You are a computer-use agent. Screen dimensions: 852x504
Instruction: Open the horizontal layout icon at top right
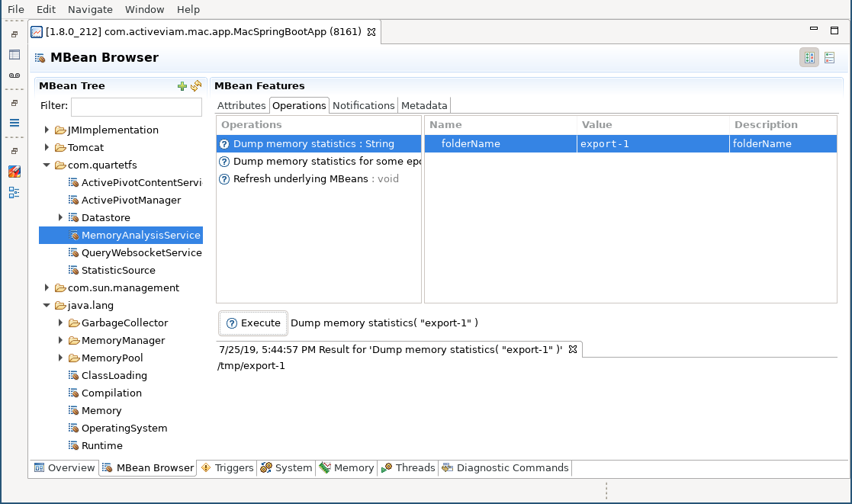(829, 57)
